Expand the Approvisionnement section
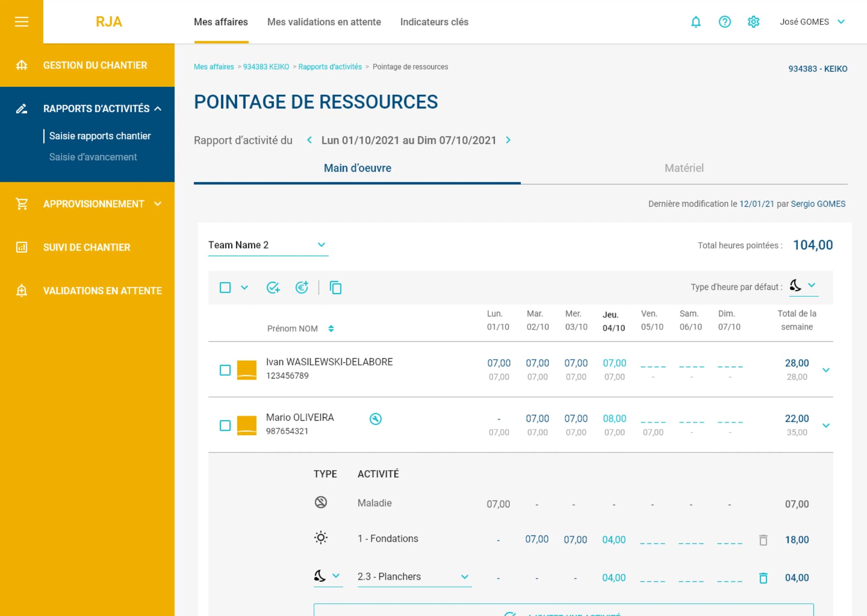Image resolution: width=867 pixels, height=616 pixels. (x=158, y=204)
